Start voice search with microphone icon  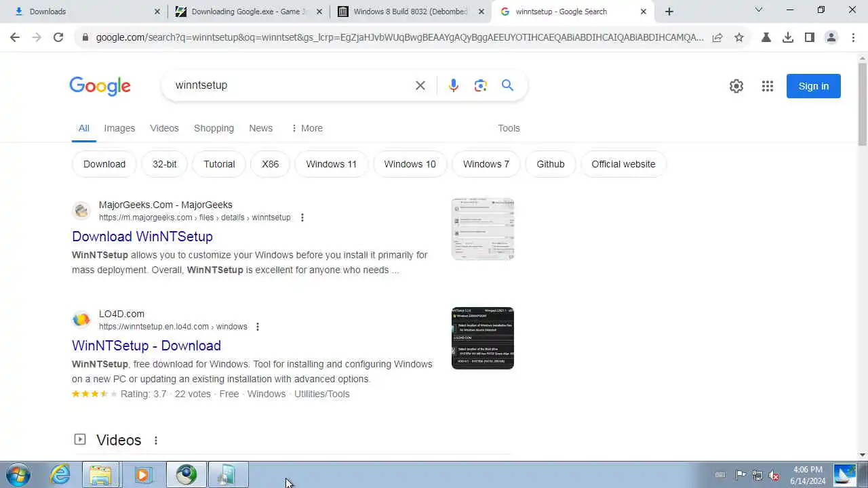pos(454,85)
